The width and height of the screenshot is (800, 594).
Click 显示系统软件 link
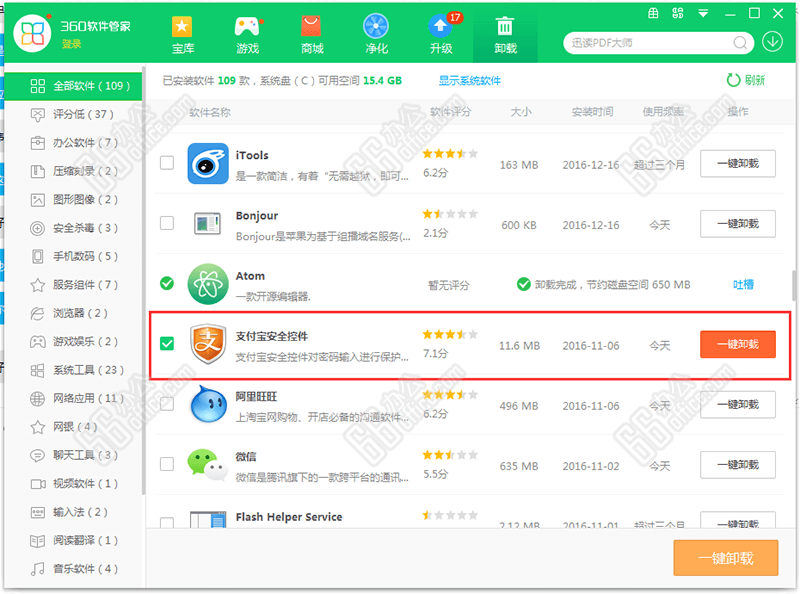tap(470, 81)
